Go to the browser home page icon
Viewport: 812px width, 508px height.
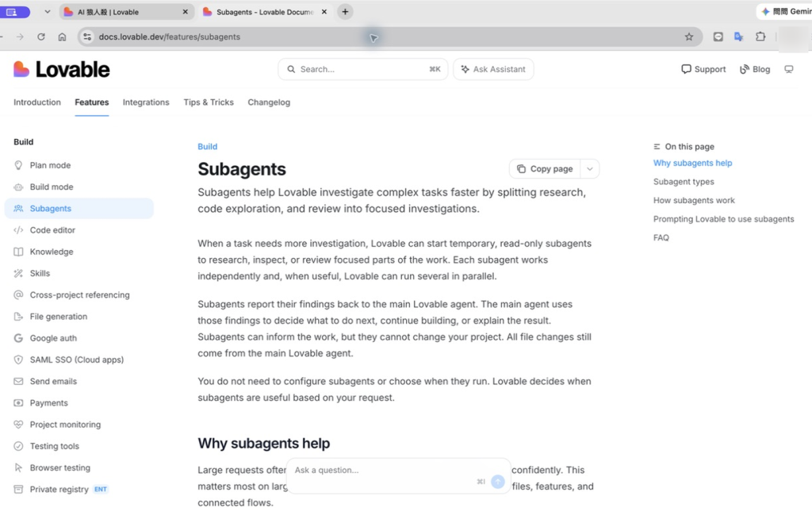coord(62,37)
